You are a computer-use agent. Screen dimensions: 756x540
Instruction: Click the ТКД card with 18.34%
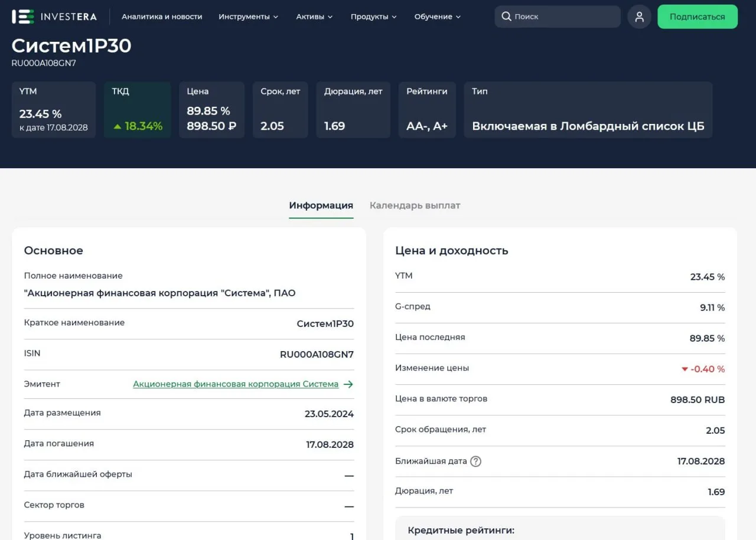137,110
